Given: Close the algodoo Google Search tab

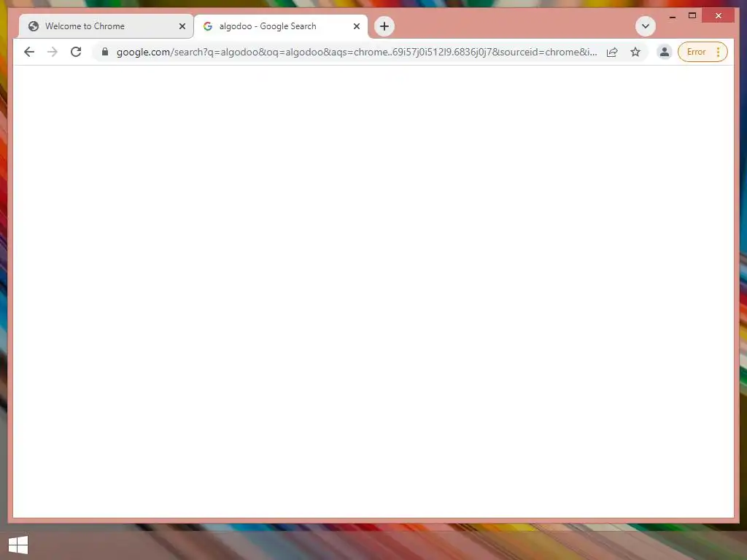Looking at the screenshot, I should click(356, 26).
